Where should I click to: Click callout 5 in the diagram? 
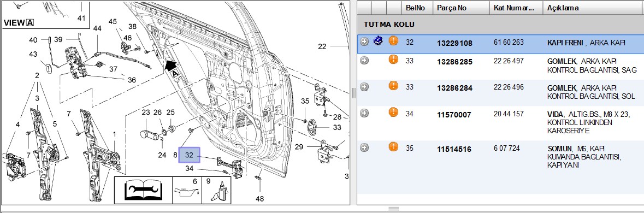[55, 124]
